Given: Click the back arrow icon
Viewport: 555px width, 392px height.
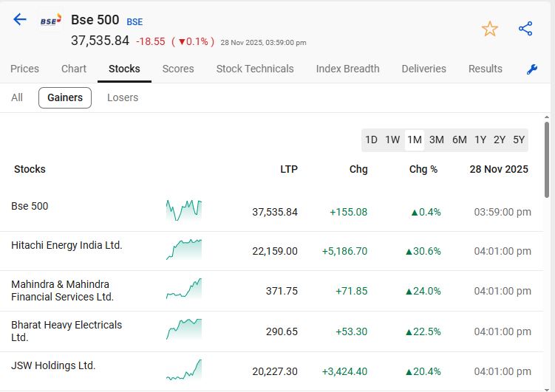Looking at the screenshot, I should point(20,20).
